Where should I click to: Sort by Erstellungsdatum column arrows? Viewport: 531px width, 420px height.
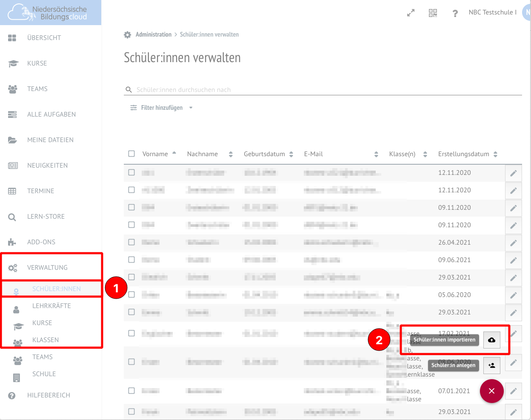point(495,154)
